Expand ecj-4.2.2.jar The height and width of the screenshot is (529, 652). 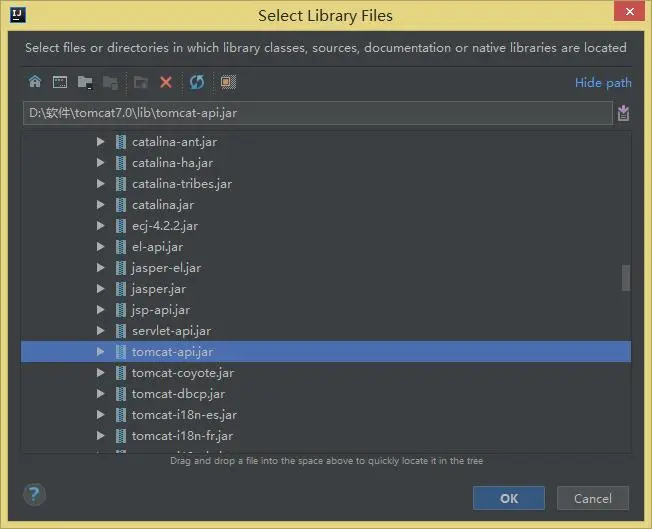coord(100,225)
